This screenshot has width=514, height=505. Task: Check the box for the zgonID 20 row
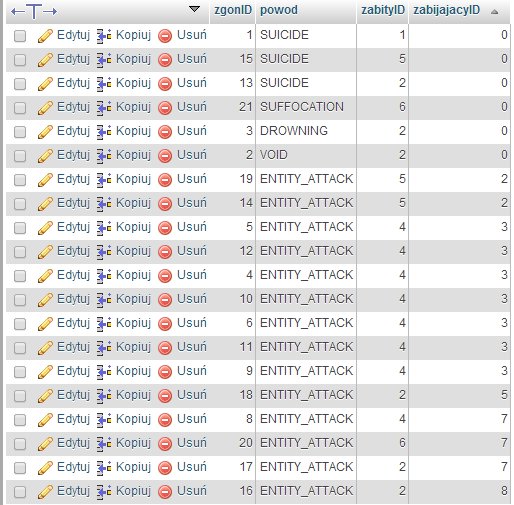click(x=20, y=444)
